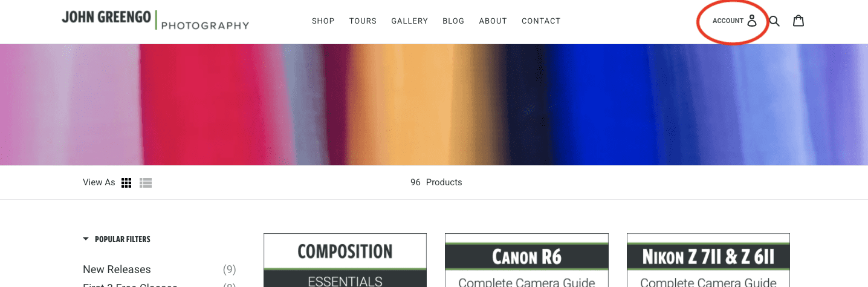Collapse the Popular Filters section

86,239
